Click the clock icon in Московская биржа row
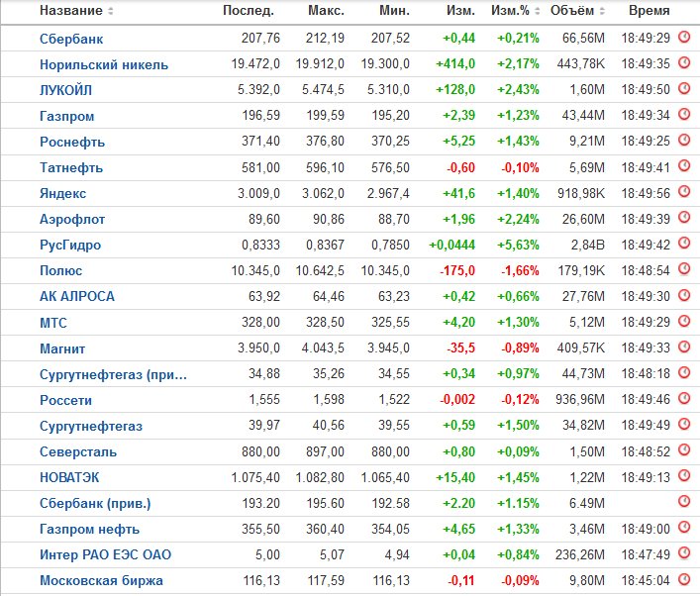 pos(684,579)
